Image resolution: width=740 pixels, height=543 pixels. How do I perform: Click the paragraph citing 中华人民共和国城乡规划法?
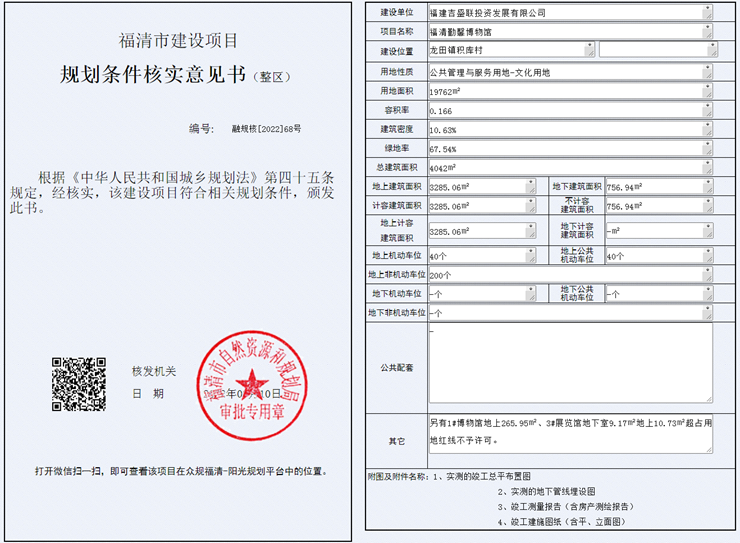click(172, 192)
